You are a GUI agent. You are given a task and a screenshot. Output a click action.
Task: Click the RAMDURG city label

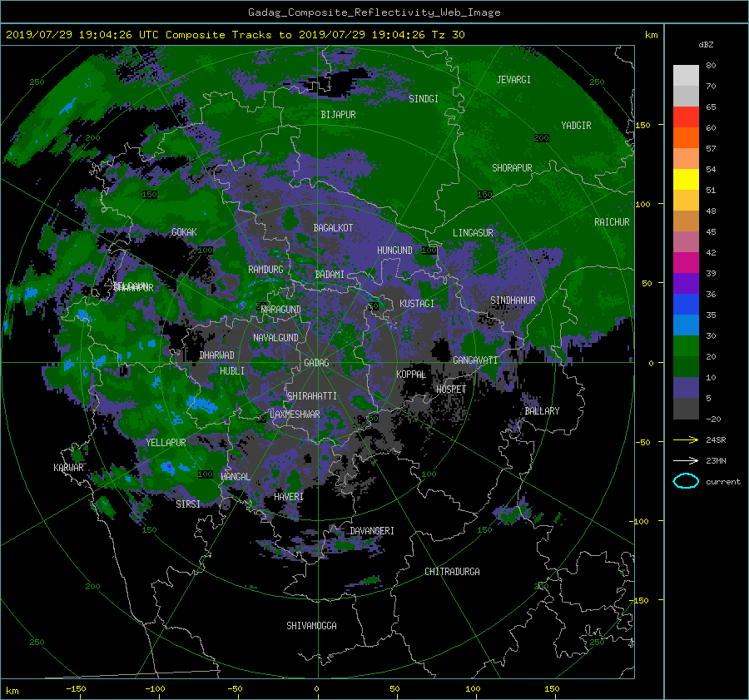265,270
